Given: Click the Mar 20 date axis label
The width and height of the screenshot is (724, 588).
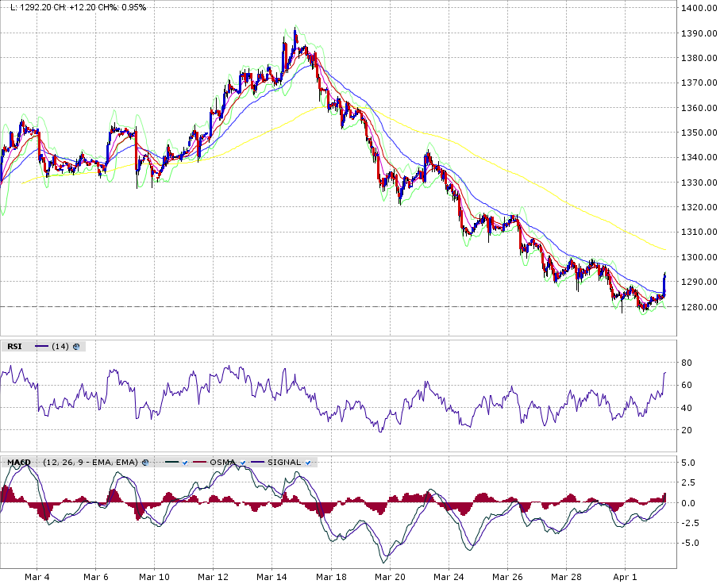Looking at the screenshot, I should click(x=390, y=577).
